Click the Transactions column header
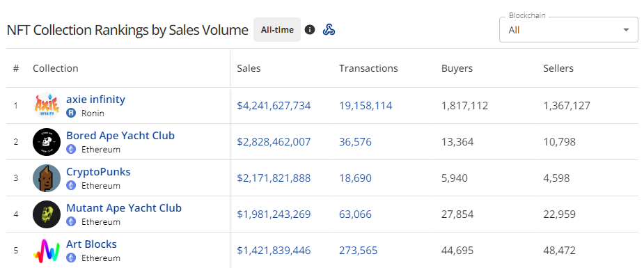The image size is (644, 268). (x=368, y=68)
